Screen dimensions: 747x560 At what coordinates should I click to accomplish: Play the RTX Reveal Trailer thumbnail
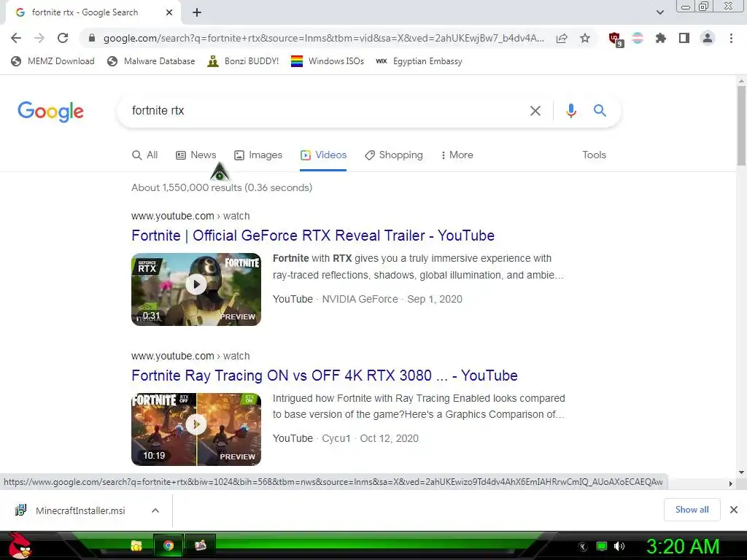pyautogui.click(x=196, y=289)
